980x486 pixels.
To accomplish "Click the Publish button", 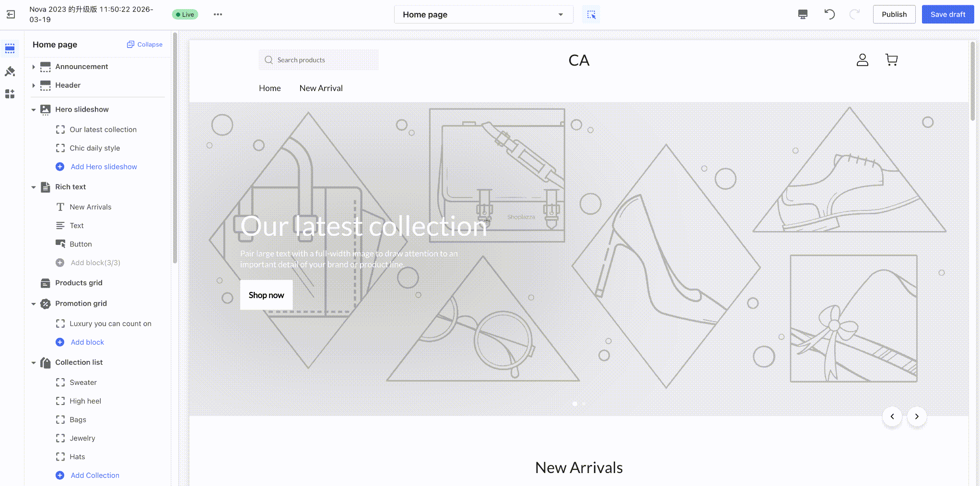I will [x=894, y=14].
